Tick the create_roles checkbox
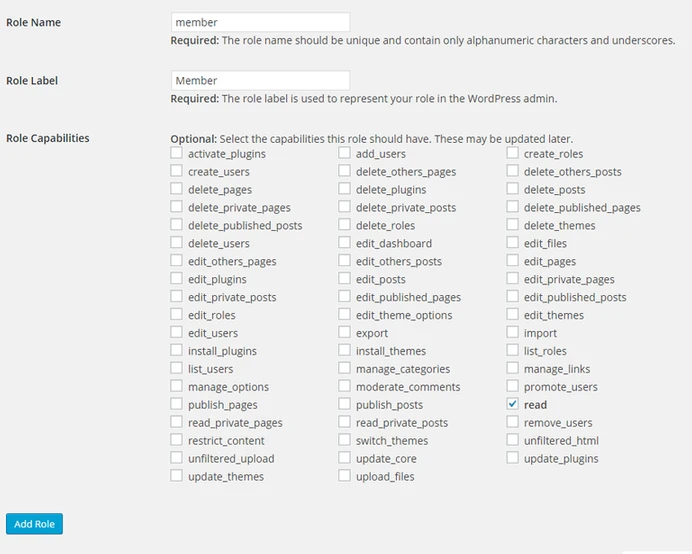Image resolution: width=692 pixels, height=554 pixels. point(512,154)
